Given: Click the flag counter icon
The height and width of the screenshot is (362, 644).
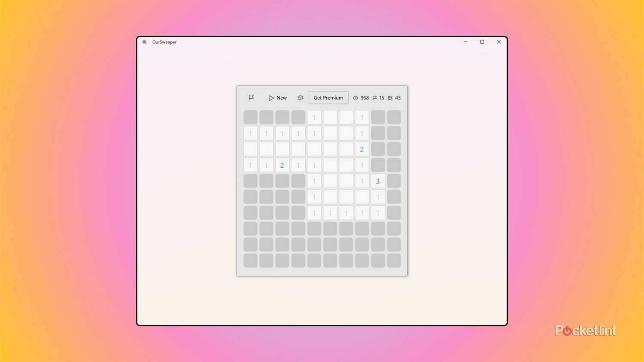Looking at the screenshot, I should pos(374,98).
